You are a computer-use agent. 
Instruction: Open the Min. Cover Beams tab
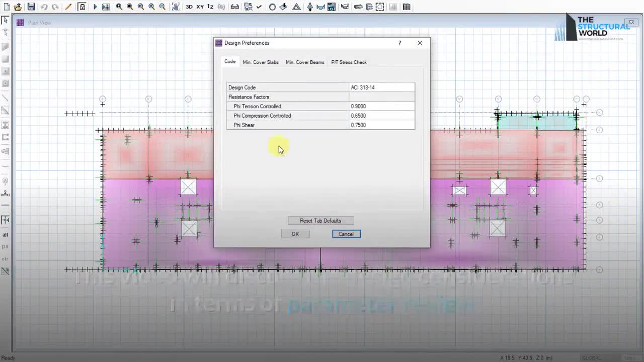pyautogui.click(x=305, y=62)
